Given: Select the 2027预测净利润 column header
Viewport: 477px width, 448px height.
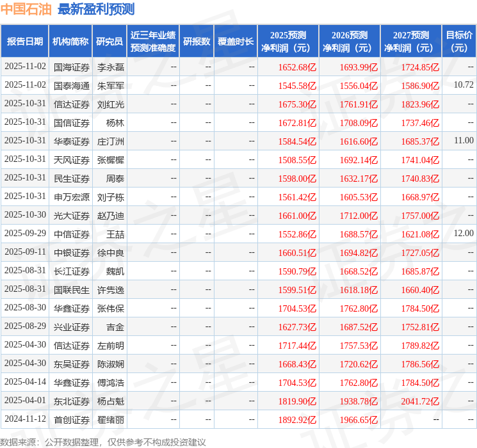Looking at the screenshot, I should tap(411, 42).
